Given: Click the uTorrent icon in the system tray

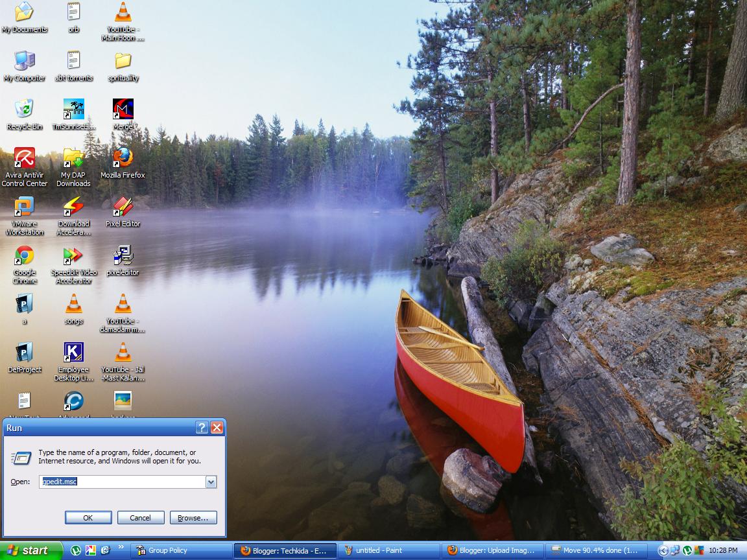Looking at the screenshot, I should [687, 551].
